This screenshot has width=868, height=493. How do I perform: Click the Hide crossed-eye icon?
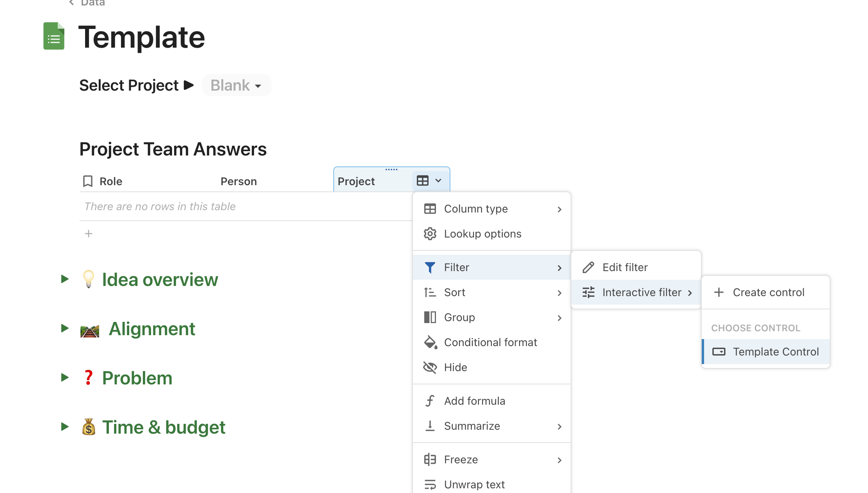[x=430, y=368]
